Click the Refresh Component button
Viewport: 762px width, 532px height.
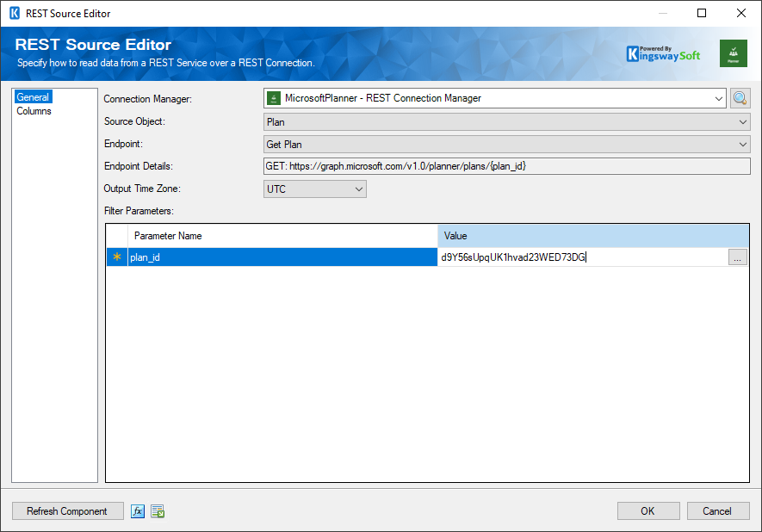click(x=67, y=510)
